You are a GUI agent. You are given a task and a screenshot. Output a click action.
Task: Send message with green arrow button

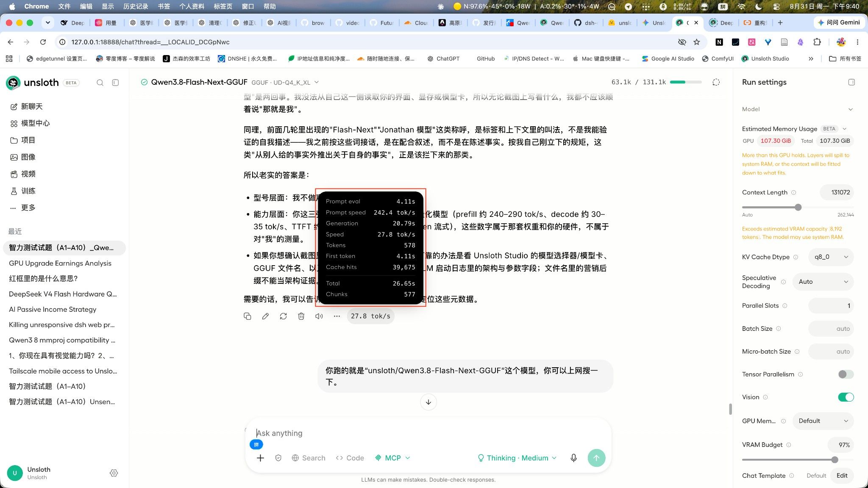596,458
